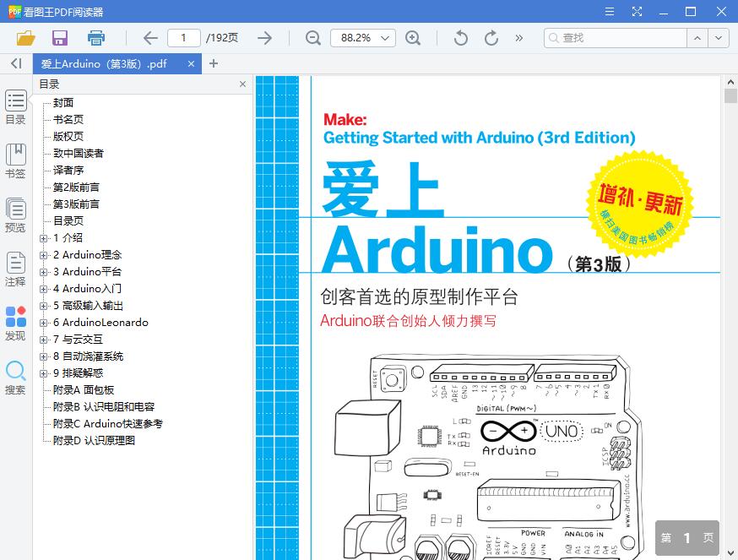The width and height of the screenshot is (738, 560).
Task: Find previous search result arrow
Action: [697, 38]
